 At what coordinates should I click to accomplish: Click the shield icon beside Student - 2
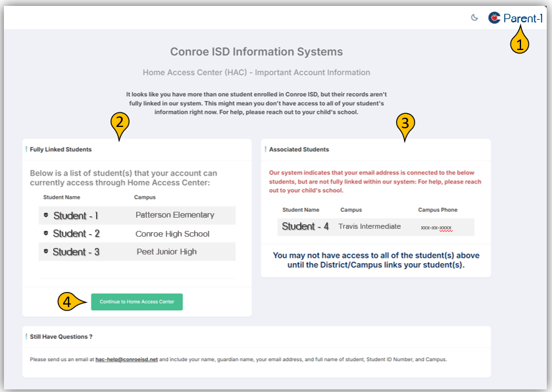[x=45, y=233]
